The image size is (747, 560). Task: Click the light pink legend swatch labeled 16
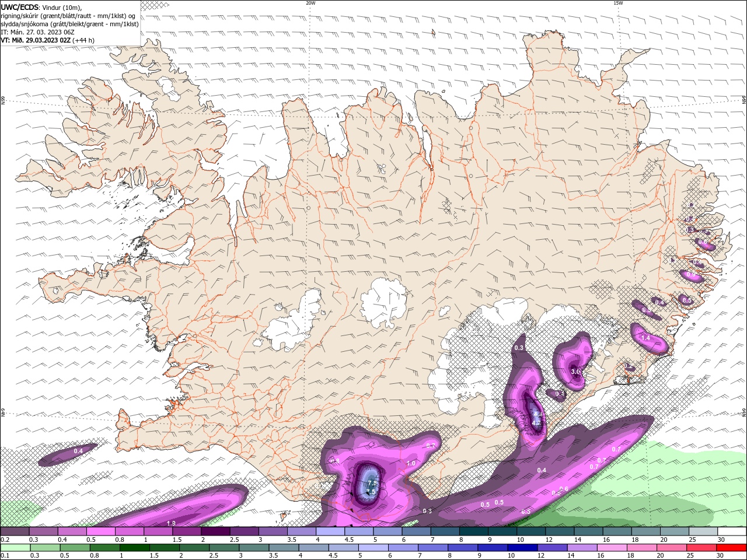(x=612, y=548)
